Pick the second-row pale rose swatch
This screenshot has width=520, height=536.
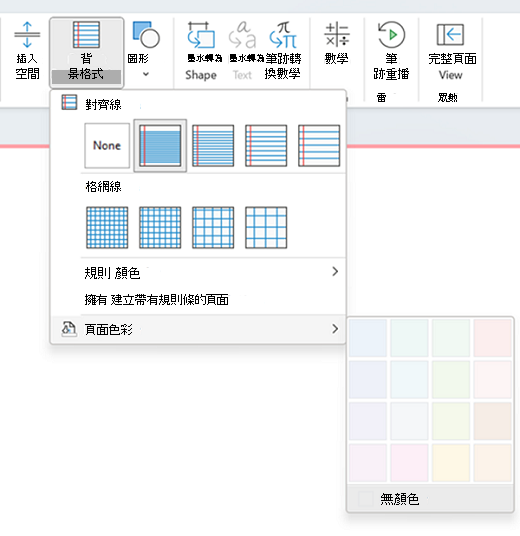[x=492, y=379]
